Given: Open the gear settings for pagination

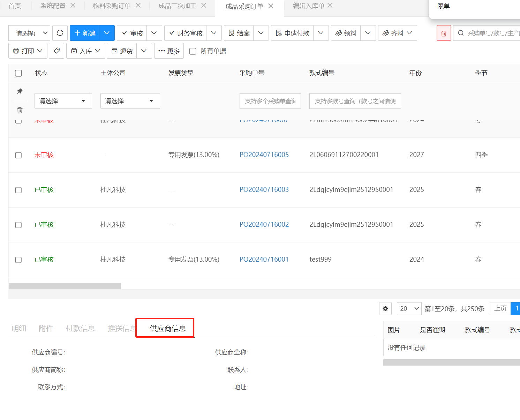Looking at the screenshot, I should tap(385, 309).
